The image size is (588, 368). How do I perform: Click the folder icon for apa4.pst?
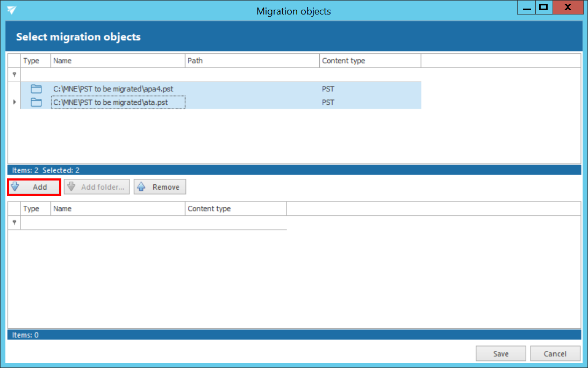36,89
